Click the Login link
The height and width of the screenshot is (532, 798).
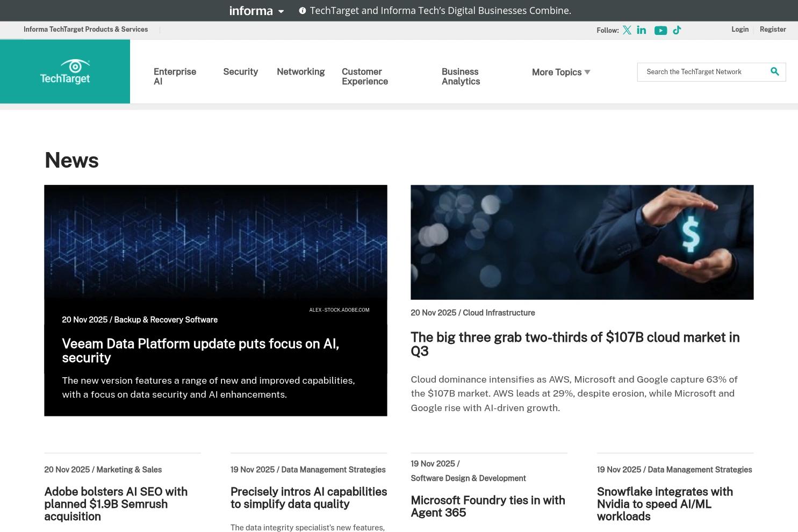(740, 30)
